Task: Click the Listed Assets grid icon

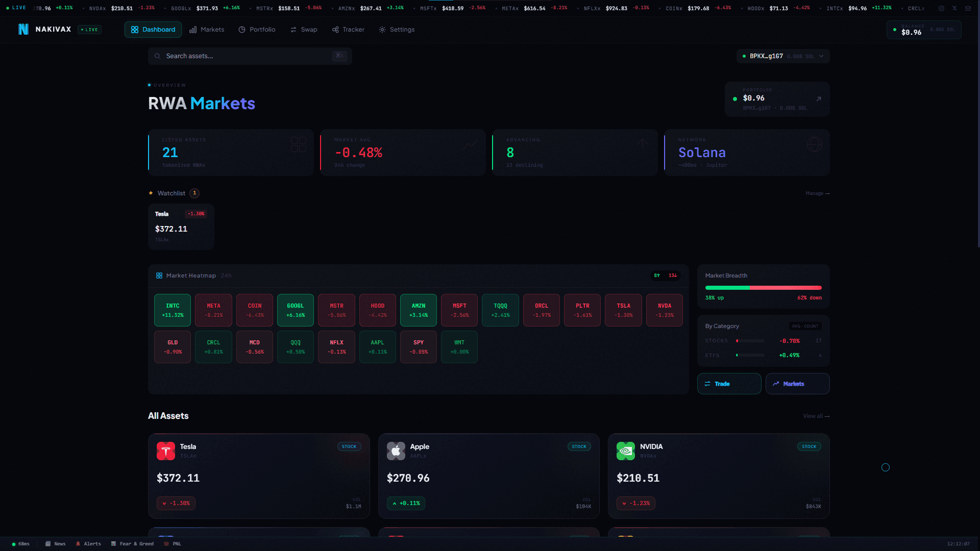Action: (x=299, y=144)
